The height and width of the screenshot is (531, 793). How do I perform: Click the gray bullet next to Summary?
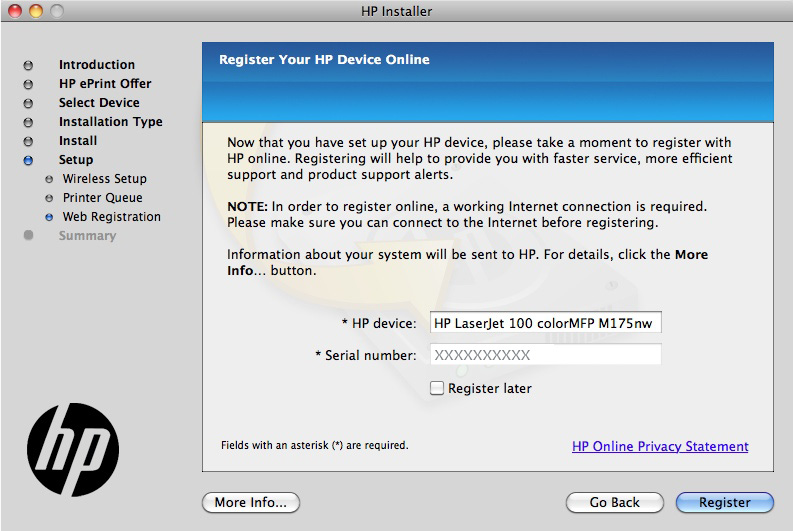click(x=28, y=235)
